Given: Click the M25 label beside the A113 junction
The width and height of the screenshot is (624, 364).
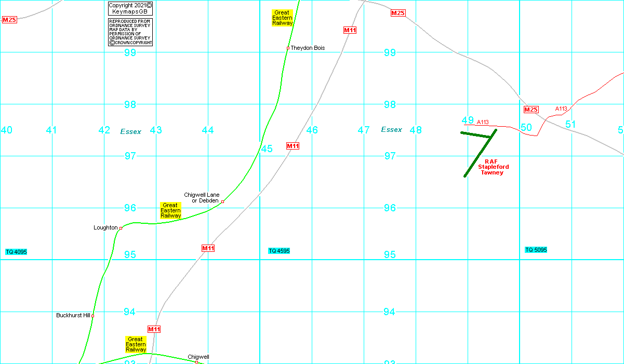Looking at the screenshot, I should tap(531, 110).
